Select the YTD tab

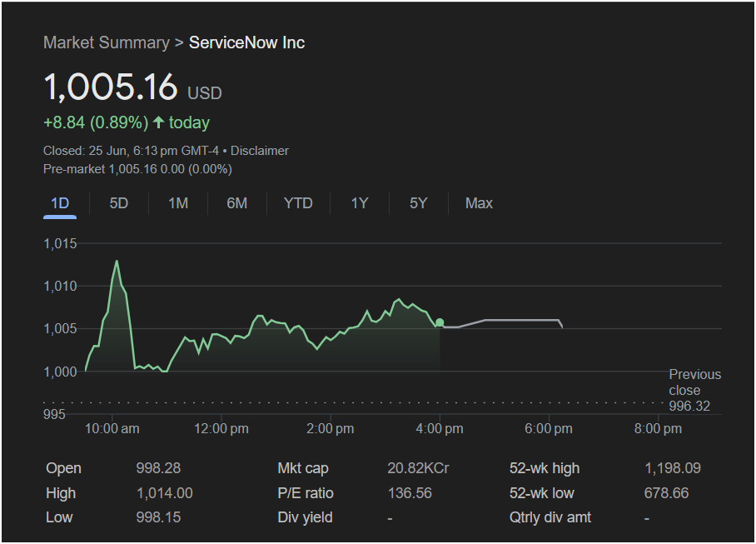(298, 203)
